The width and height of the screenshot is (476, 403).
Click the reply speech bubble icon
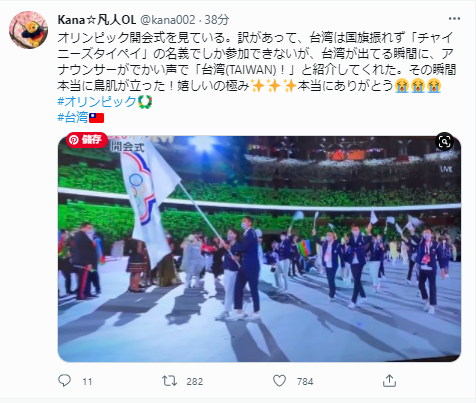pyautogui.click(x=64, y=380)
